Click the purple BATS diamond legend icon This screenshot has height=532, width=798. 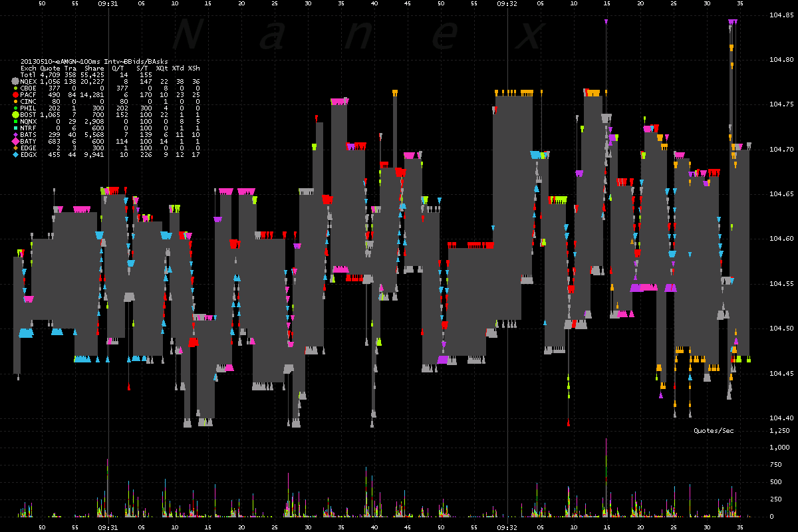15,134
